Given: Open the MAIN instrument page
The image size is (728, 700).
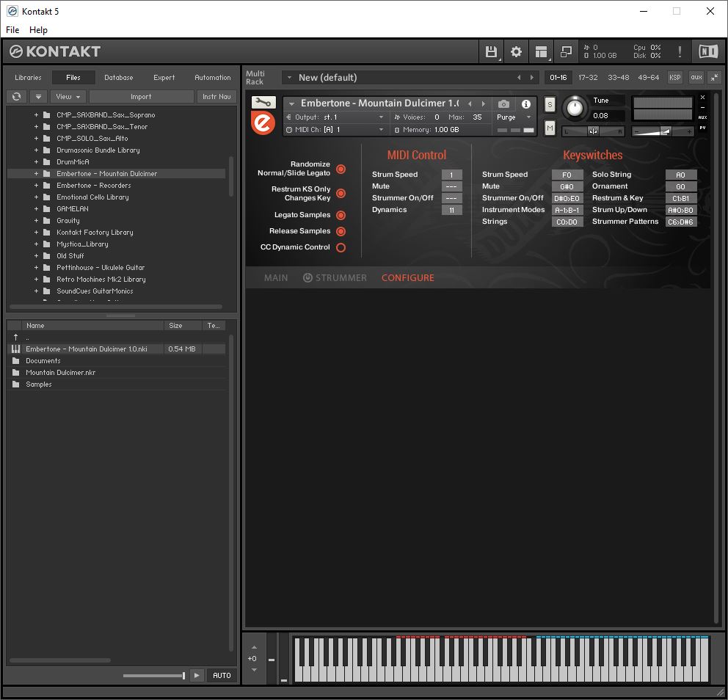Looking at the screenshot, I should (x=276, y=277).
